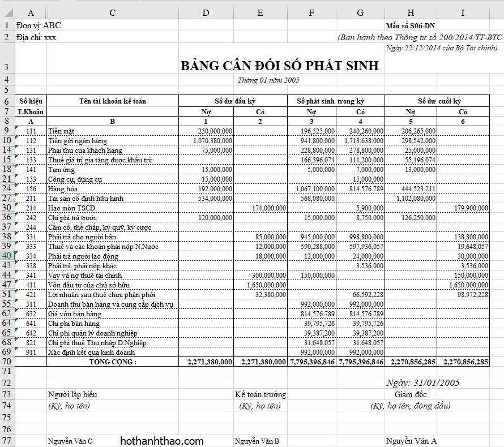Image resolution: width=504 pixels, height=447 pixels.
Task: Click the value 250,000,000 for Tiền mặt
Action: tap(215, 131)
